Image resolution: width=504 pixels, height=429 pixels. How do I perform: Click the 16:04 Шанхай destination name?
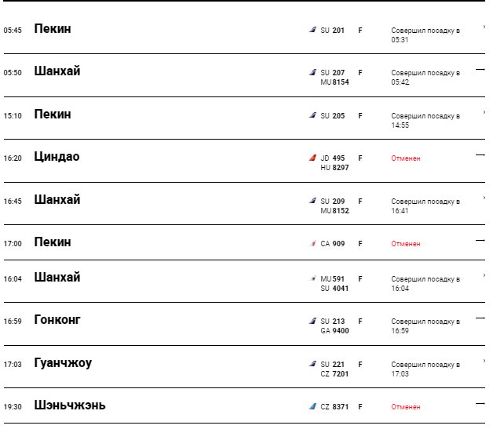click(x=57, y=277)
